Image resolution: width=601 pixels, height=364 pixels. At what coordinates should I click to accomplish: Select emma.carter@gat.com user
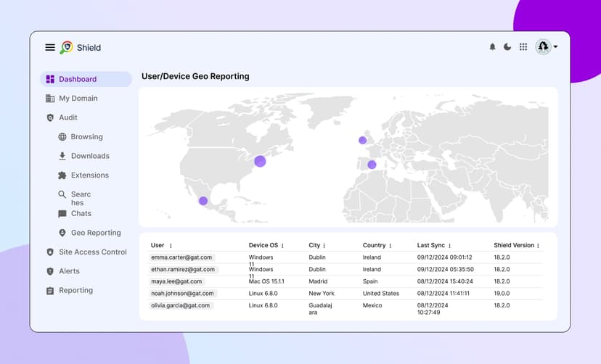pyautogui.click(x=181, y=257)
